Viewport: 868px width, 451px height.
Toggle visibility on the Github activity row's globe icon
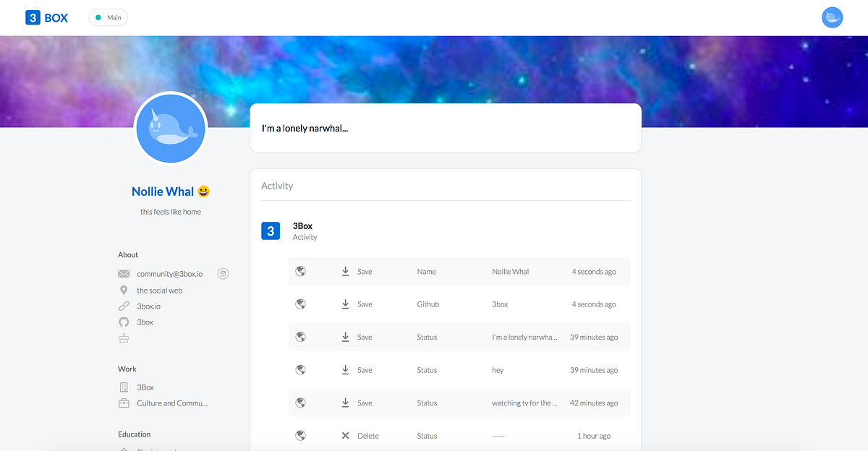click(300, 304)
